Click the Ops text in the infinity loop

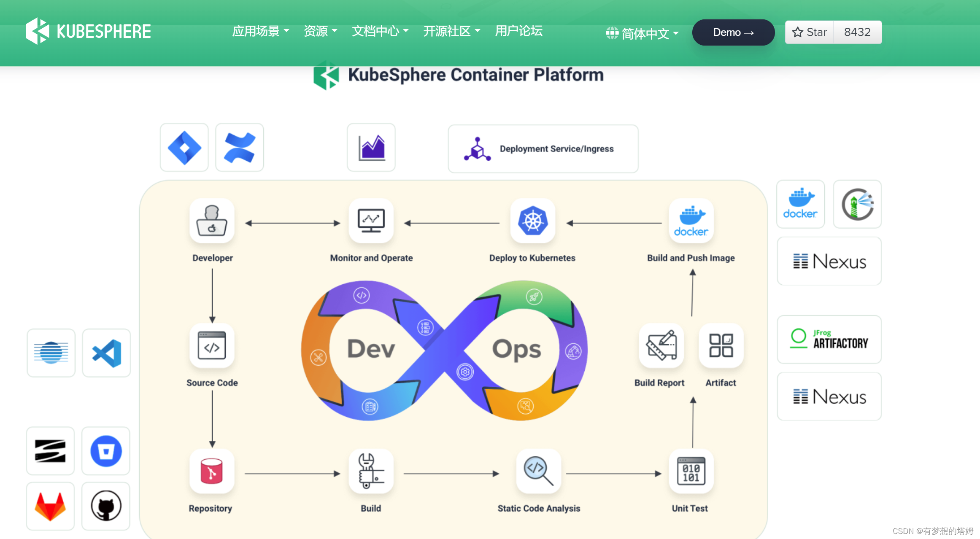pyautogui.click(x=516, y=349)
